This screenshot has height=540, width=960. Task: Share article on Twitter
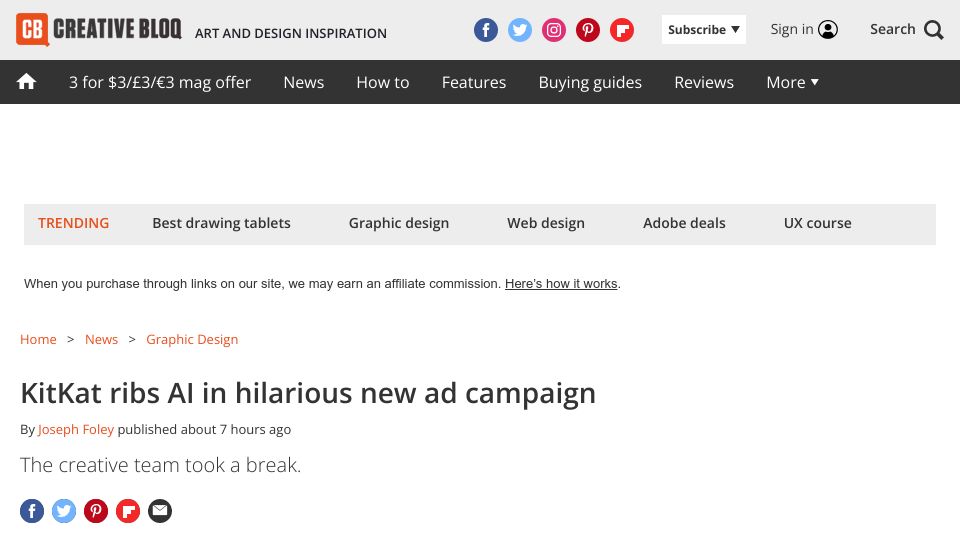tap(64, 511)
